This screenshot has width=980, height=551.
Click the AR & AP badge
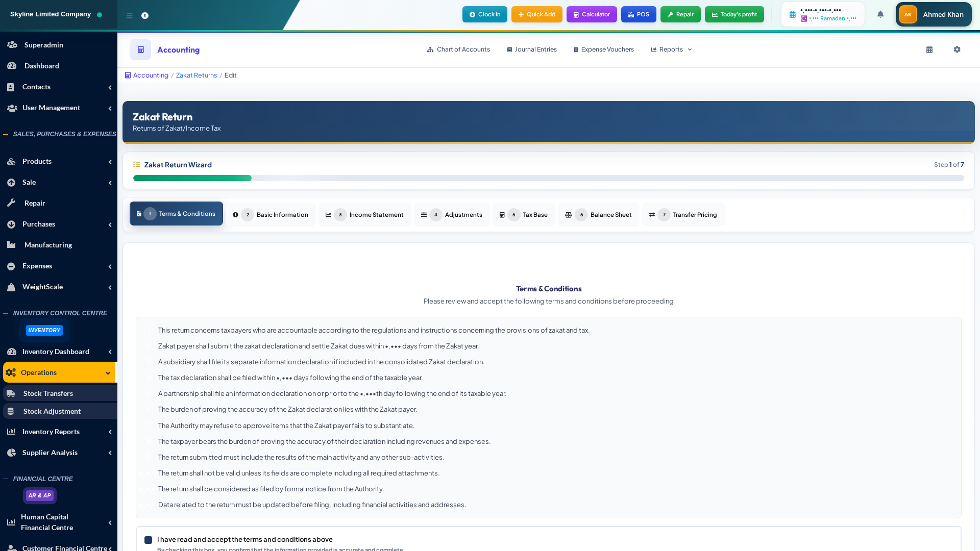[x=39, y=495]
